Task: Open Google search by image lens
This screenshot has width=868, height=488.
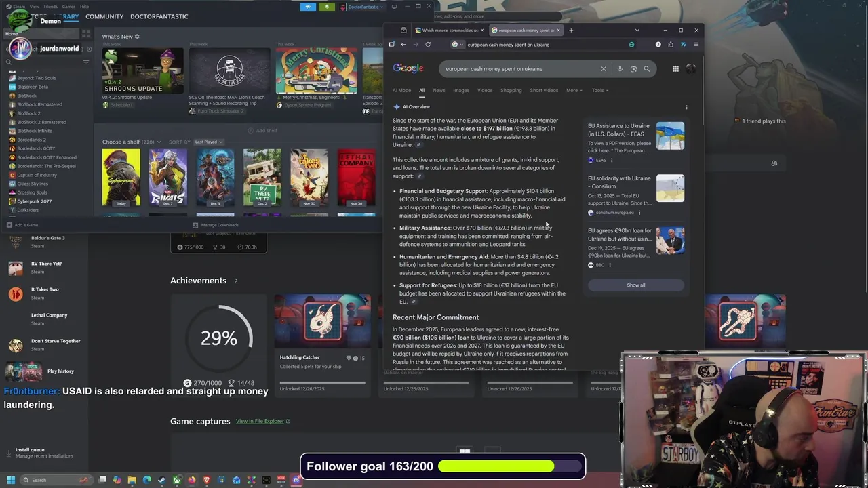Action: coord(633,69)
